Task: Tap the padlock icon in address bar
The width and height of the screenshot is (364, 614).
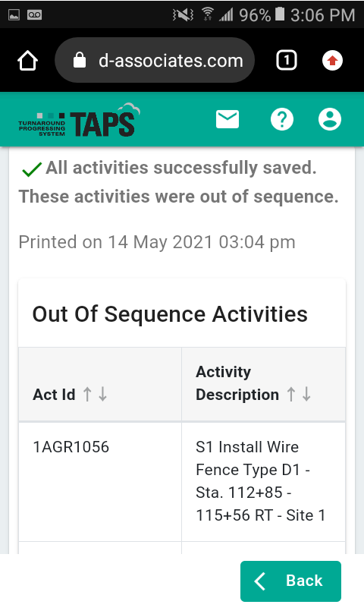Action: point(80,60)
